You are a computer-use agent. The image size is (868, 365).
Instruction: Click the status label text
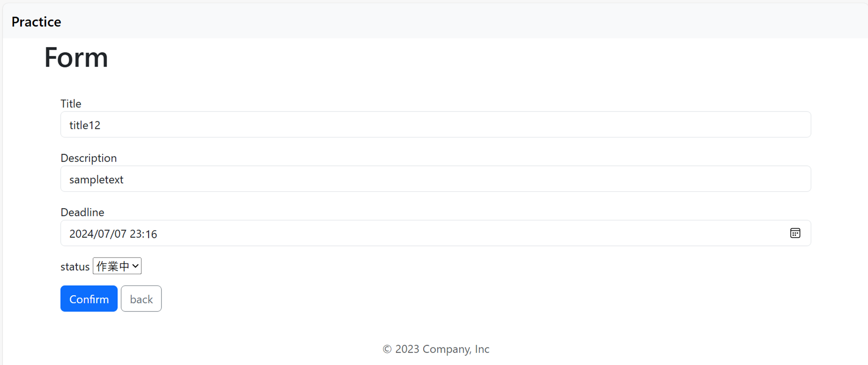75,267
